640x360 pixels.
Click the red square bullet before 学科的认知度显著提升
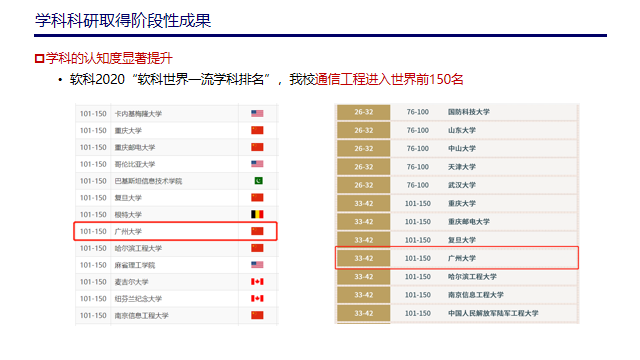tap(39, 59)
